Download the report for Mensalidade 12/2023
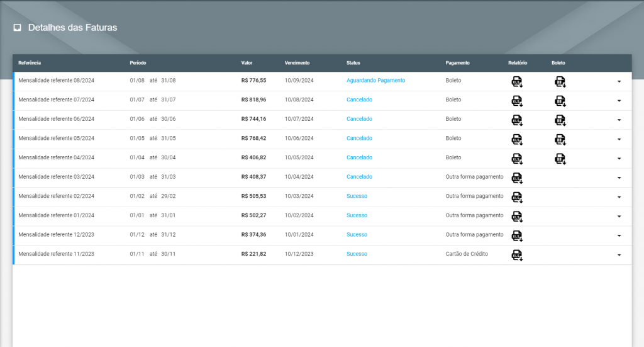644x347 pixels. (517, 236)
